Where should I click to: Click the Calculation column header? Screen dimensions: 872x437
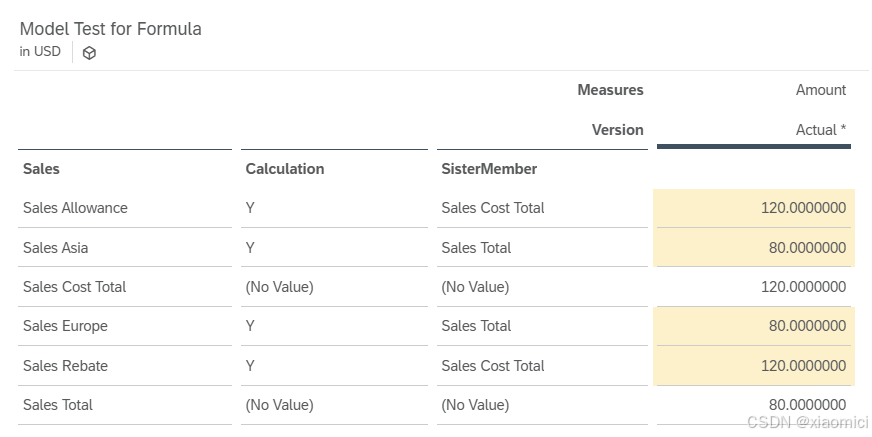click(x=285, y=169)
